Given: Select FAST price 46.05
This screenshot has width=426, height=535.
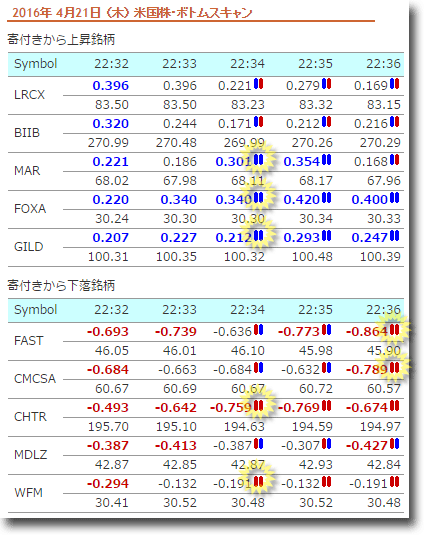Looking at the screenshot, I should [112, 350].
